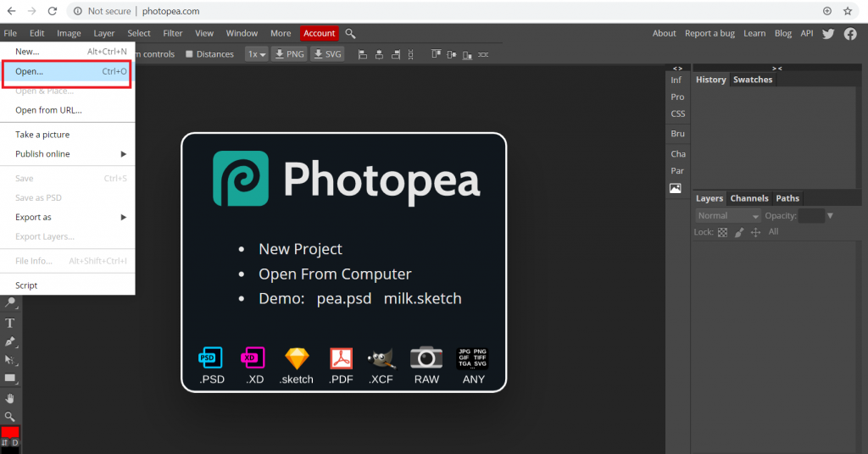Export as PNG button

(290, 54)
